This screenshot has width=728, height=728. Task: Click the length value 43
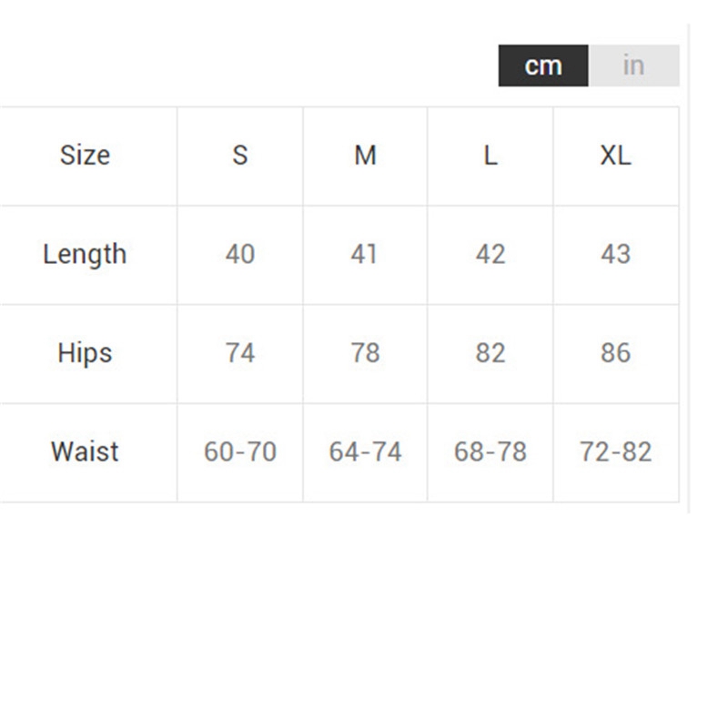615,254
